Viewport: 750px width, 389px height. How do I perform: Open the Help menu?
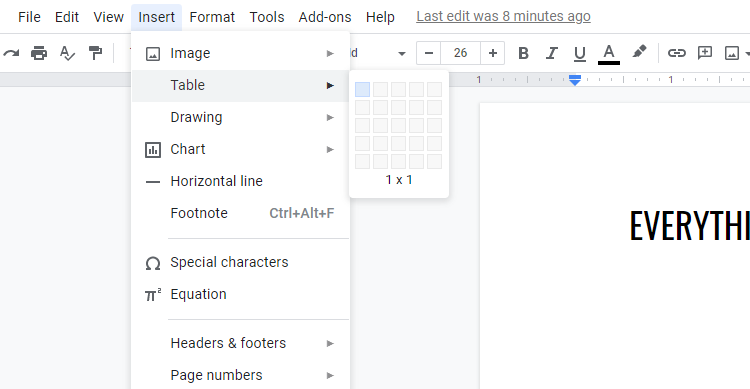click(x=380, y=17)
